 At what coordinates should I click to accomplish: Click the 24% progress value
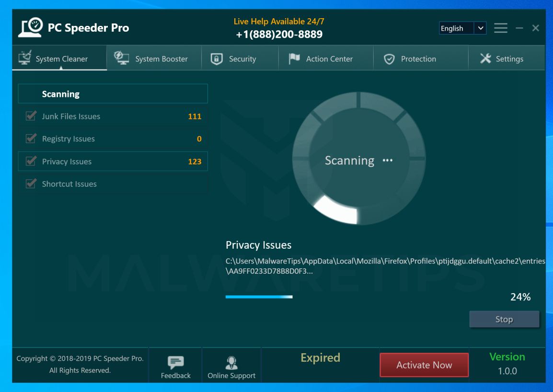click(520, 297)
